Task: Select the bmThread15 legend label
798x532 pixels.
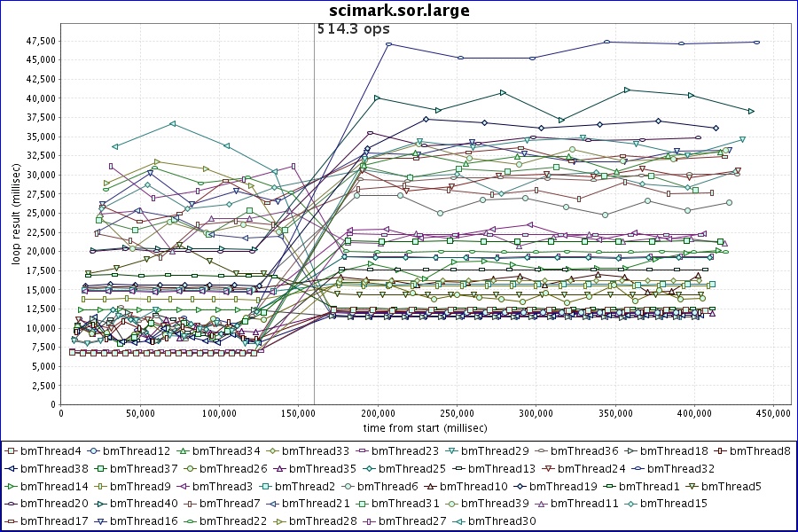Action: pyautogui.click(x=676, y=504)
